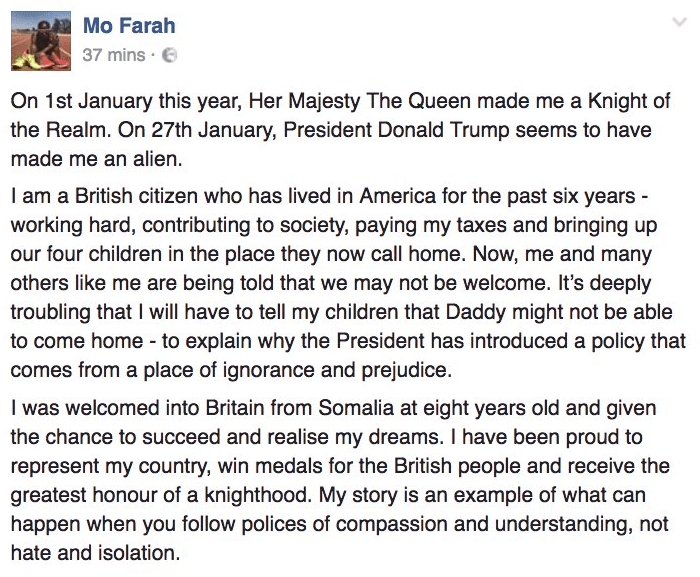Click Mo Farah's profile picture thumbnail
Image resolution: width=700 pixels, height=577 pixels.
click(x=42, y=39)
